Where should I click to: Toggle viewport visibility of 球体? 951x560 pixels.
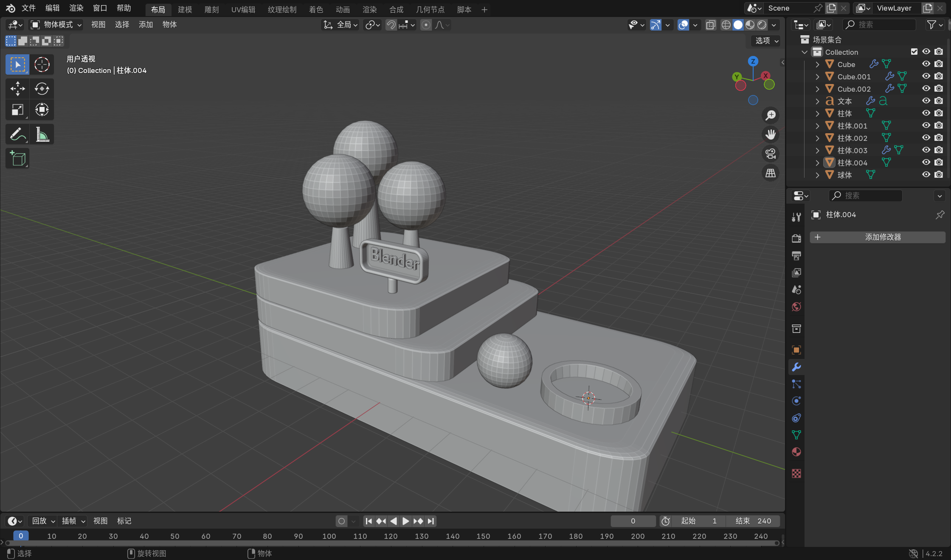(926, 175)
